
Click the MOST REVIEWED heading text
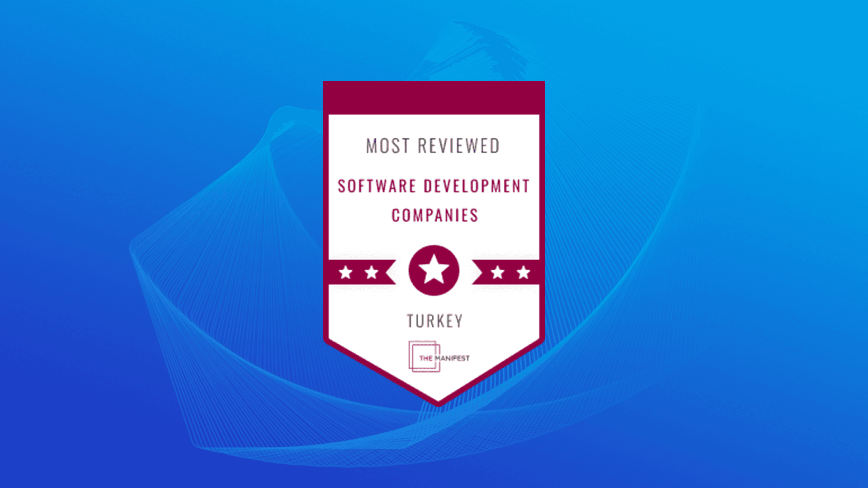click(x=433, y=146)
